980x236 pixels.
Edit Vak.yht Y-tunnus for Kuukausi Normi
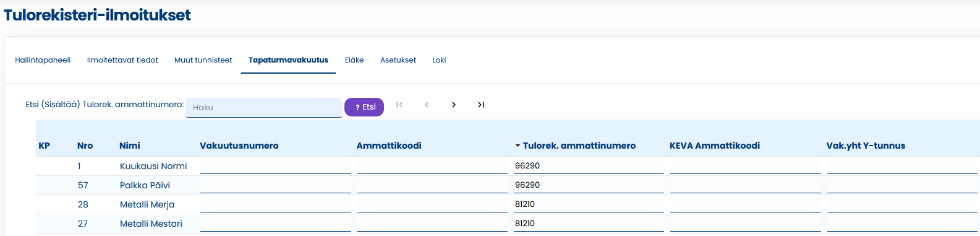pyautogui.click(x=902, y=166)
